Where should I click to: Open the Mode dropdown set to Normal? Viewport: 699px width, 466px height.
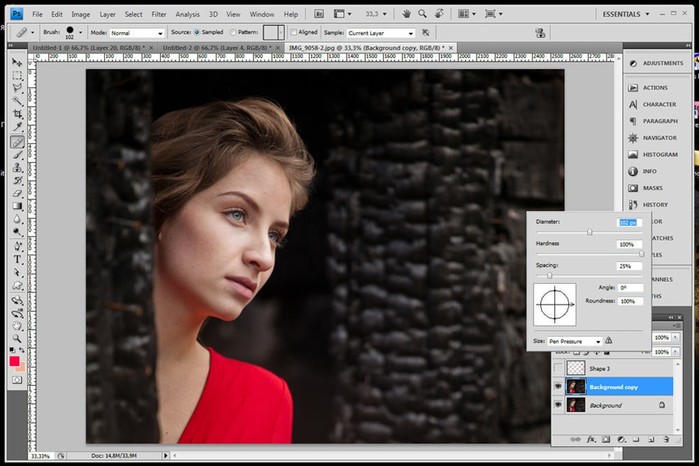point(136,33)
